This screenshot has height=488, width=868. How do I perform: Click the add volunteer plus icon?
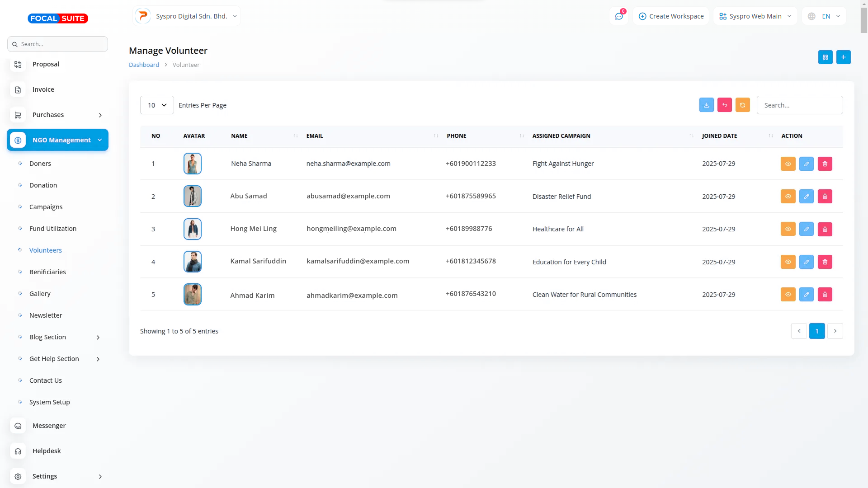(x=843, y=57)
